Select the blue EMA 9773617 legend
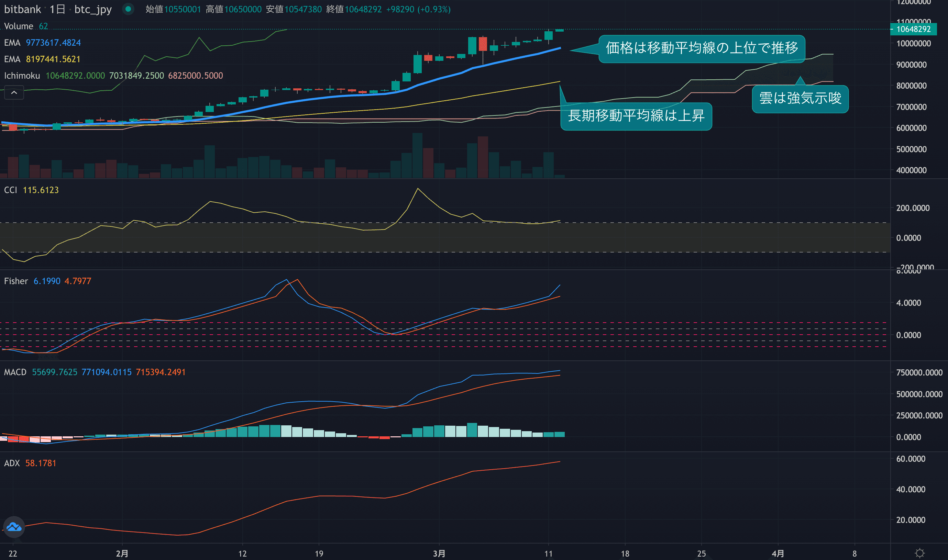This screenshot has height=560, width=948. [x=42, y=43]
